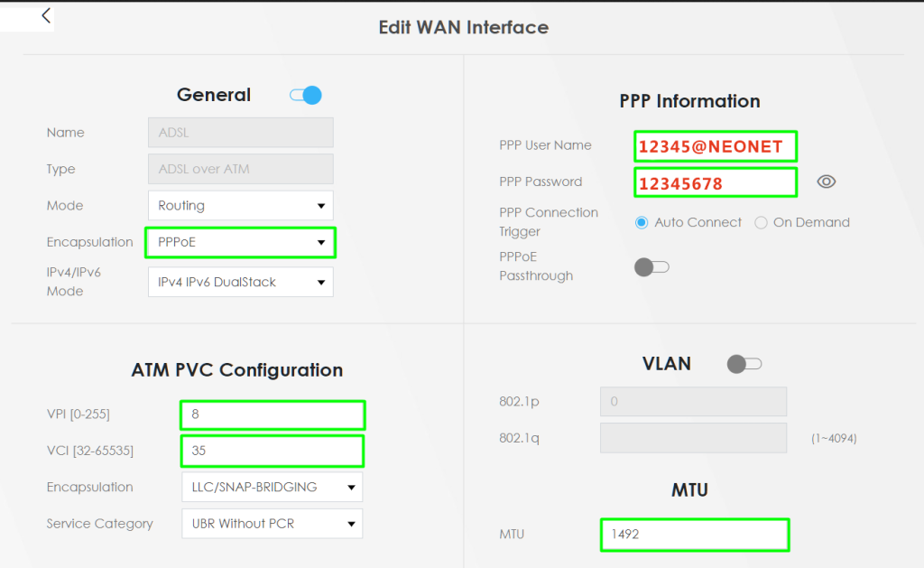The image size is (924, 568).
Task: Click the PPP Password field
Action: coord(715,182)
